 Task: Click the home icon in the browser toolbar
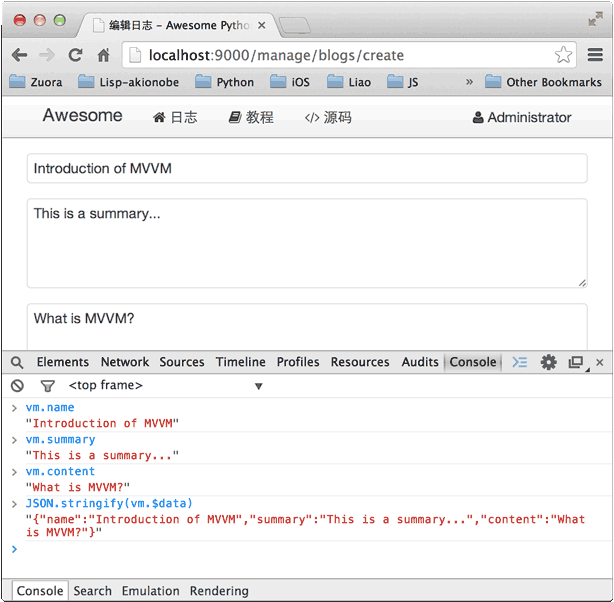coord(103,55)
